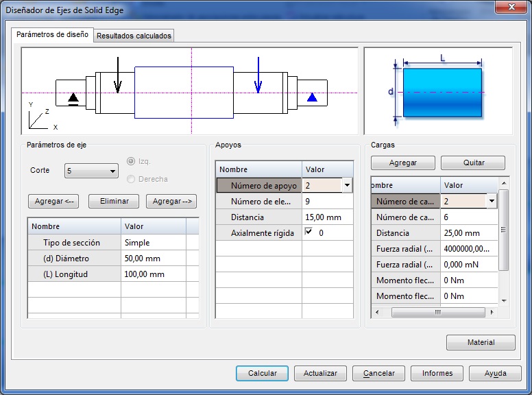Click the Calcular button
This screenshot has height=395, width=532.
pyautogui.click(x=263, y=373)
